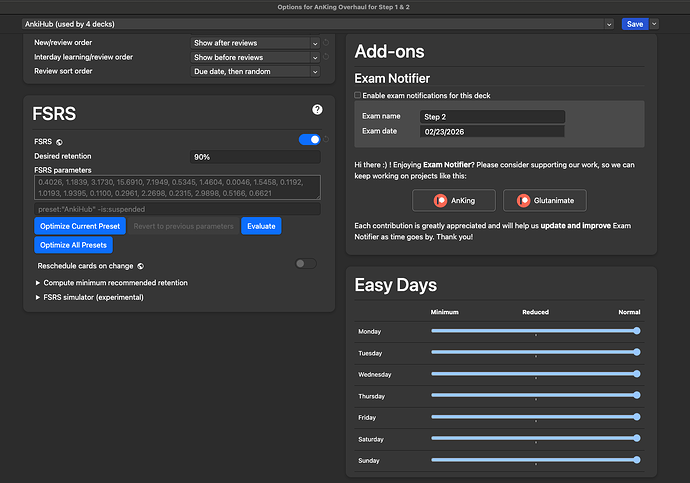Image resolution: width=690 pixels, height=483 pixels.
Task: Click the preset:"AnkiHub" search filter field
Action: click(177, 209)
